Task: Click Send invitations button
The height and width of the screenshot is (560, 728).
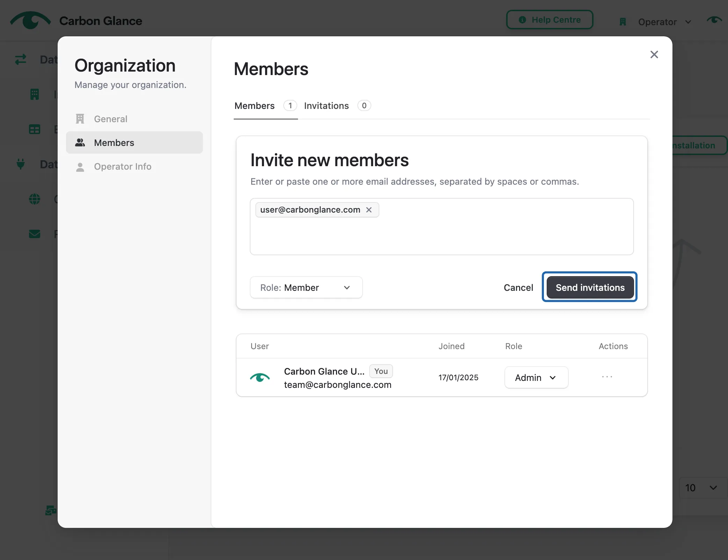Action: click(590, 287)
